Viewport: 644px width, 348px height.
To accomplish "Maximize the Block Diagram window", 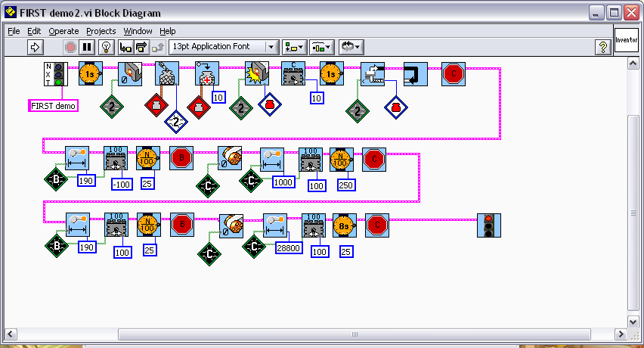I will click(614, 13).
